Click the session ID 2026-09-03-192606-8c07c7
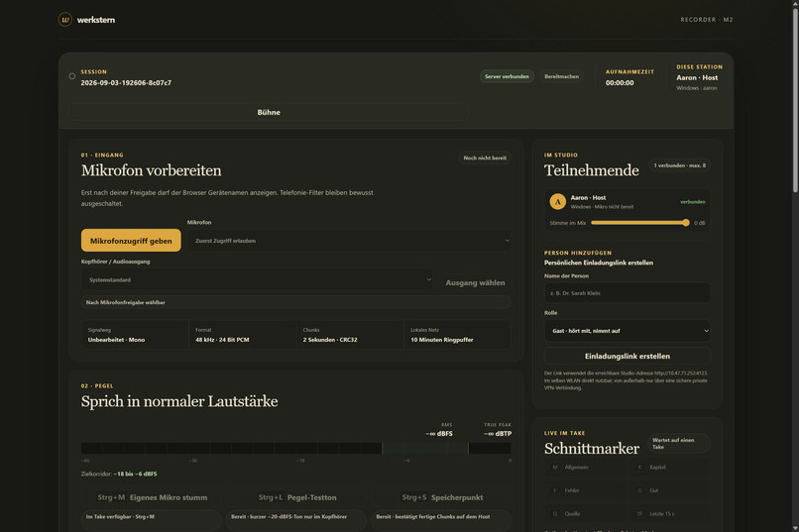The height and width of the screenshot is (532, 799). coord(126,82)
